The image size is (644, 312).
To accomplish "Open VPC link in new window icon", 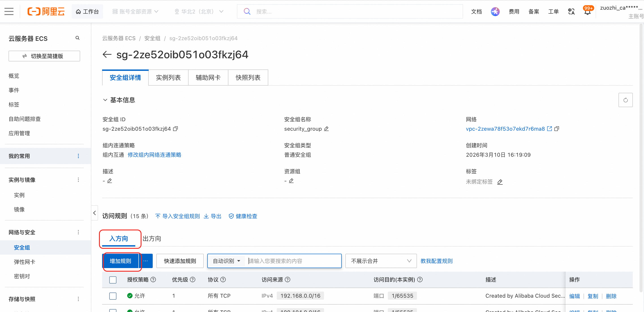I will point(550,129).
